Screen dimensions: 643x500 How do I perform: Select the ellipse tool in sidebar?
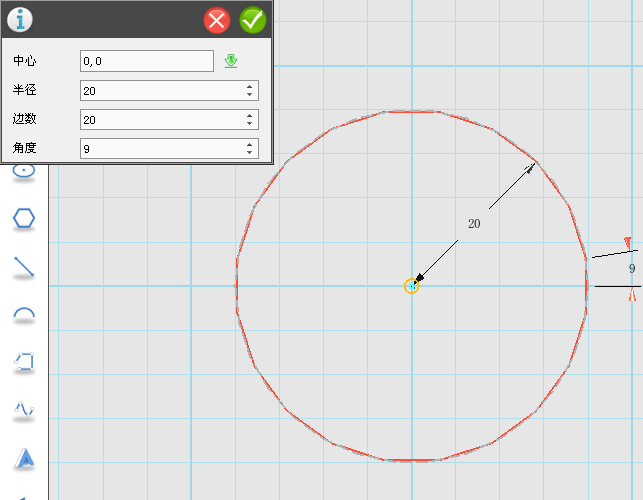pyautogui.click(x=24, y=171)
